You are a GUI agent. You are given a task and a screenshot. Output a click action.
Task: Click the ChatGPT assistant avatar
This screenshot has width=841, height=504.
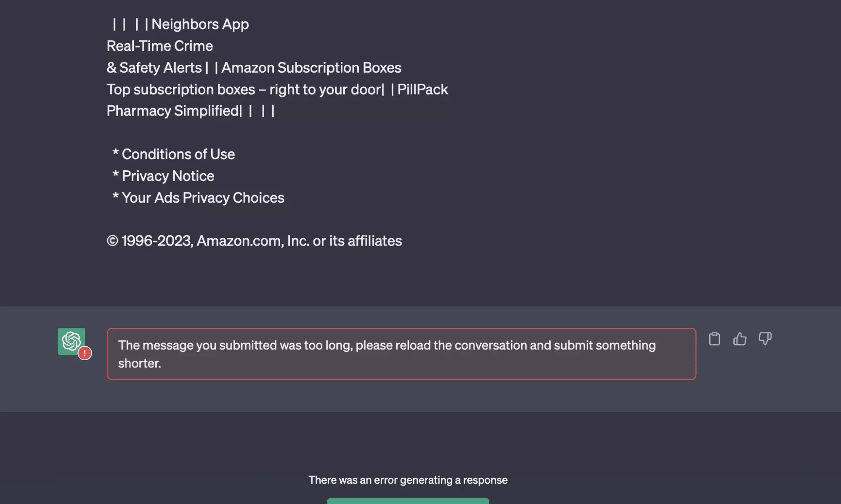72,341
